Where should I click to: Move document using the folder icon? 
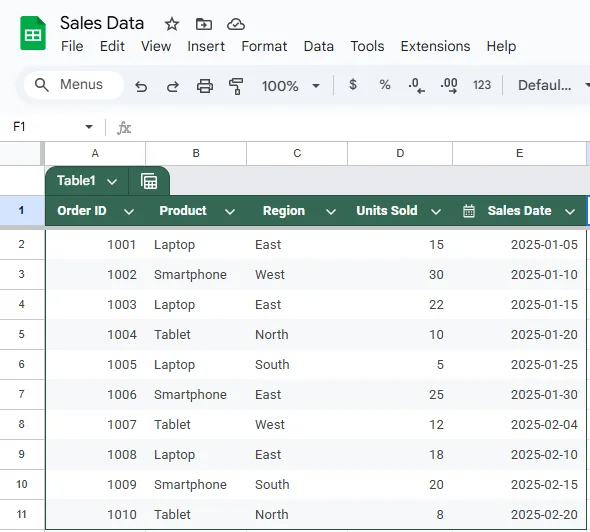pyautogui.click(x=204, y=24)
